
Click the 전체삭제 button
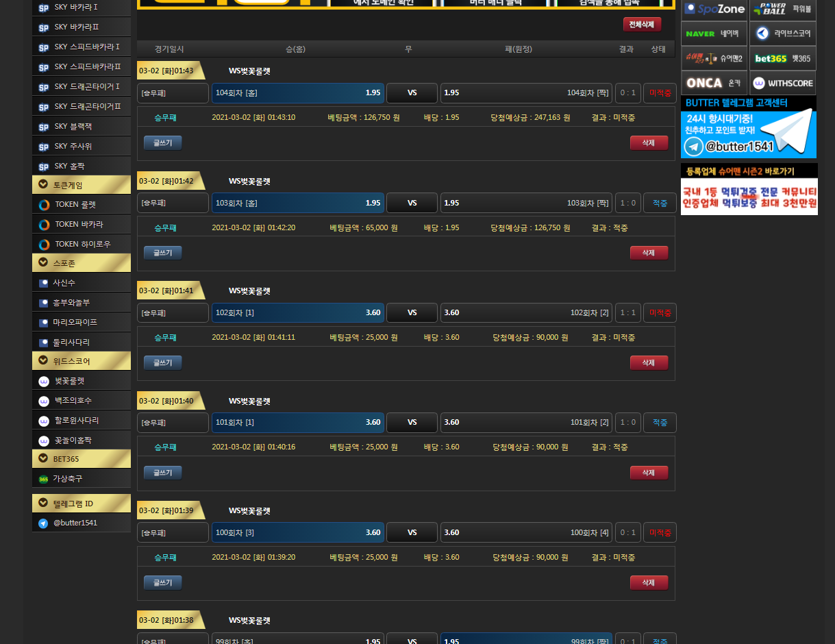point(642,25)
